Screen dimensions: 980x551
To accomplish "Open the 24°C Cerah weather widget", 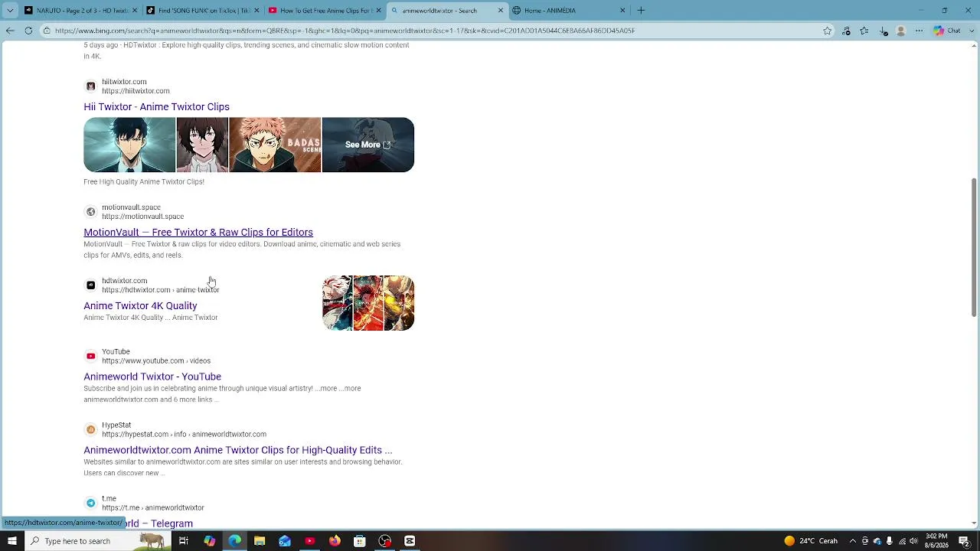I will tap(811, 541).
